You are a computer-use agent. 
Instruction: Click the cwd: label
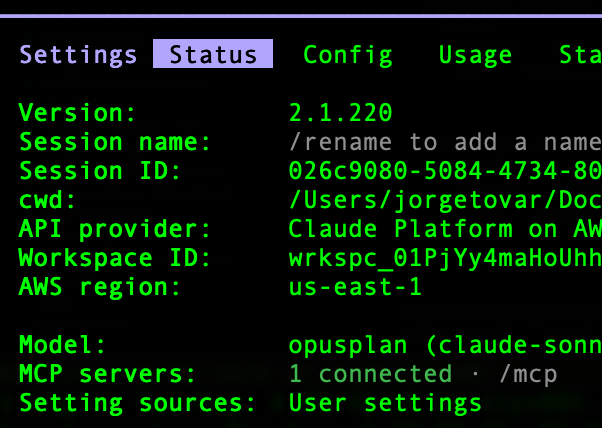(x=47, y=200)
